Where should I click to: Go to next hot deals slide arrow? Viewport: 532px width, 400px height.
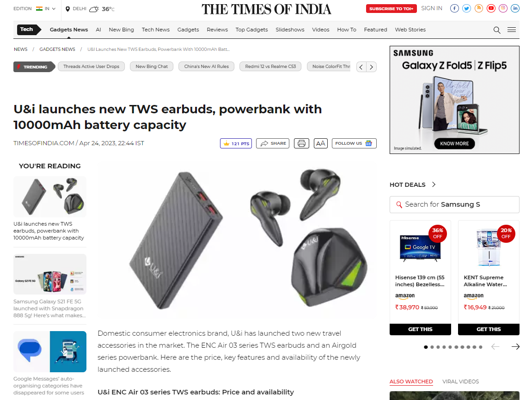(515, 347)
